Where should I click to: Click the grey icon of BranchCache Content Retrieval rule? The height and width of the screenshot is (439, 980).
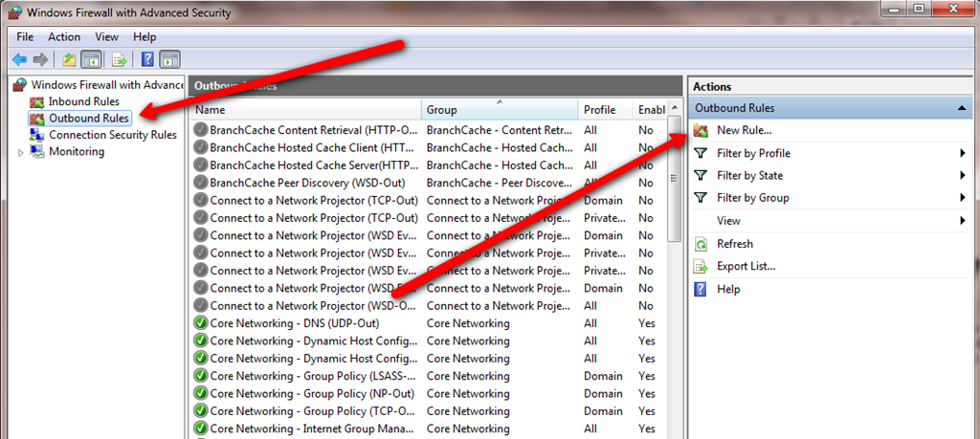pos(201,130)
